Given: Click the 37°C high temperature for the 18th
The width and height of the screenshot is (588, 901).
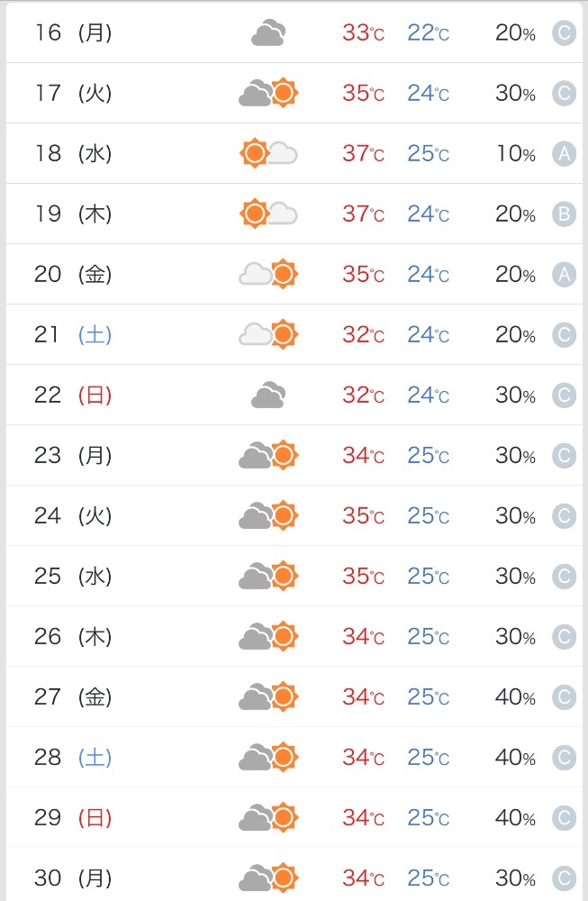Looking at the screenshot, I should click(363, 153).
